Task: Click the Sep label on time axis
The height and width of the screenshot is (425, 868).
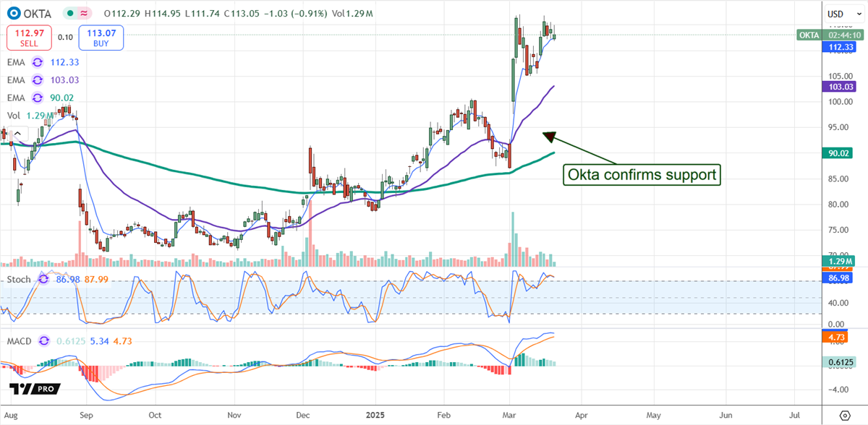Action: pos(86,416)
